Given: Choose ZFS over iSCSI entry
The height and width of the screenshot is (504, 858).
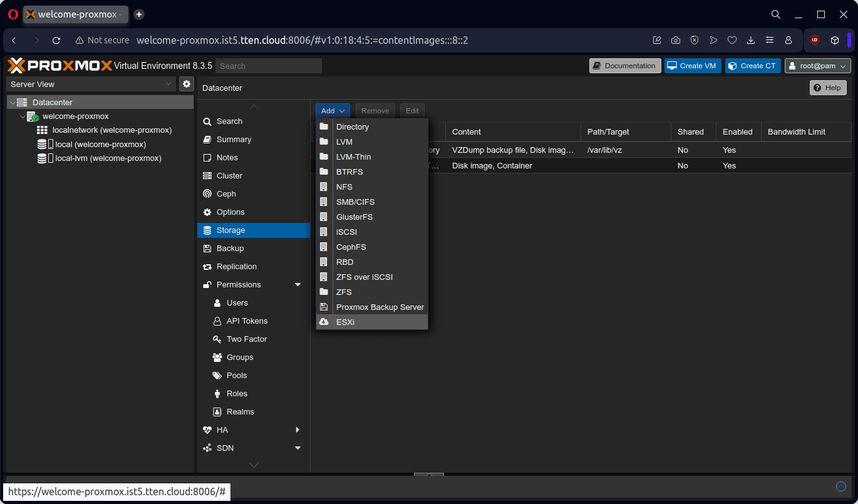Looking at the screenshot, I should 372,277.
